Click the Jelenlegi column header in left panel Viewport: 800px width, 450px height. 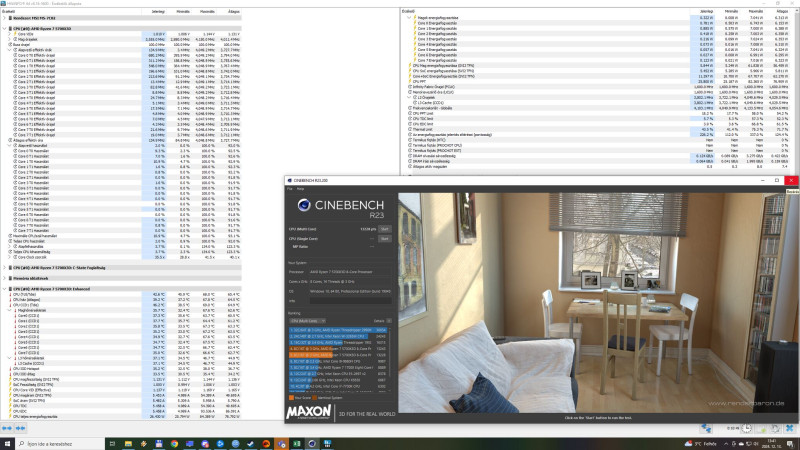click(158, 11)
